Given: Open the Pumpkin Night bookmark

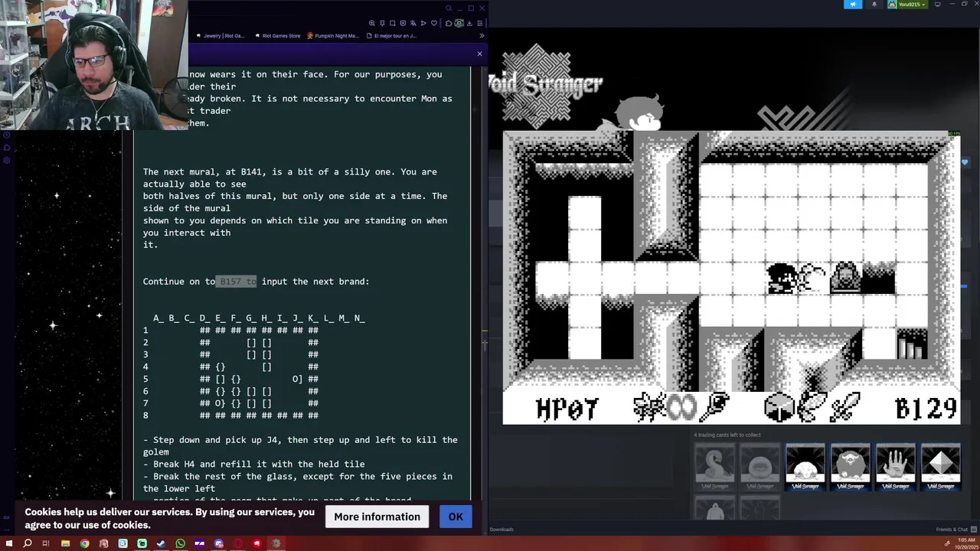Looking at the screenshot, I should pos(332,36).
